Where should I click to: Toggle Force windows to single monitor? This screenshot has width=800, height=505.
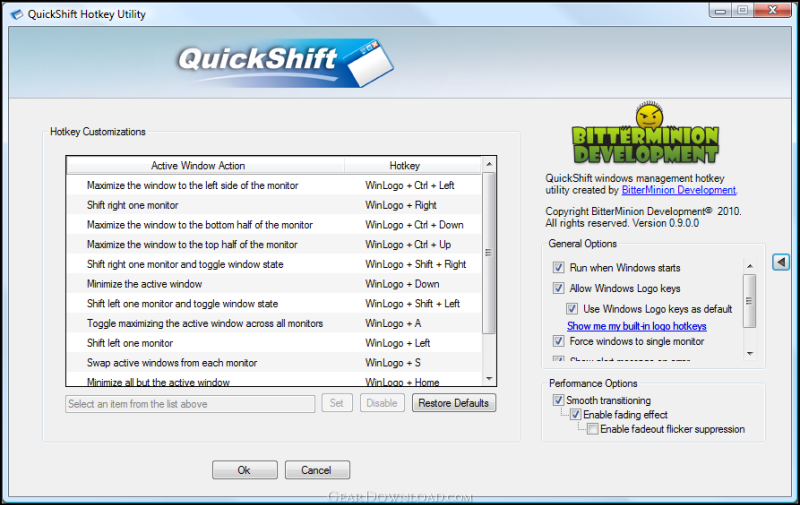[558, 341]
